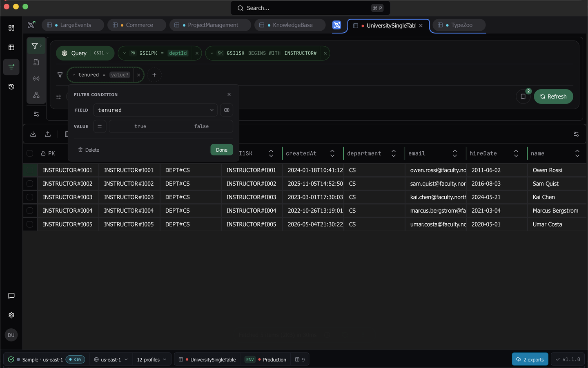Close the UniversitySingleTable tab
The image size is (588, 368).
pos(421,25)
